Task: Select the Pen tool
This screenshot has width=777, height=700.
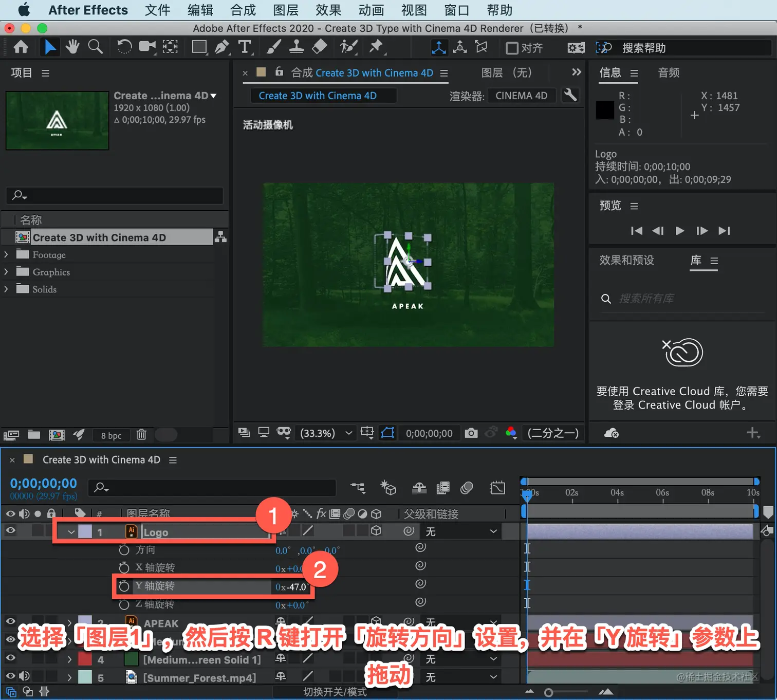Action: click(x=222, y=47)
